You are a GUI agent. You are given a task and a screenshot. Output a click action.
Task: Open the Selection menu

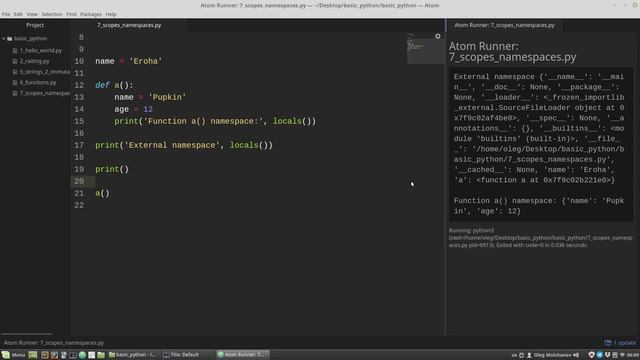[x=51, y=14]
